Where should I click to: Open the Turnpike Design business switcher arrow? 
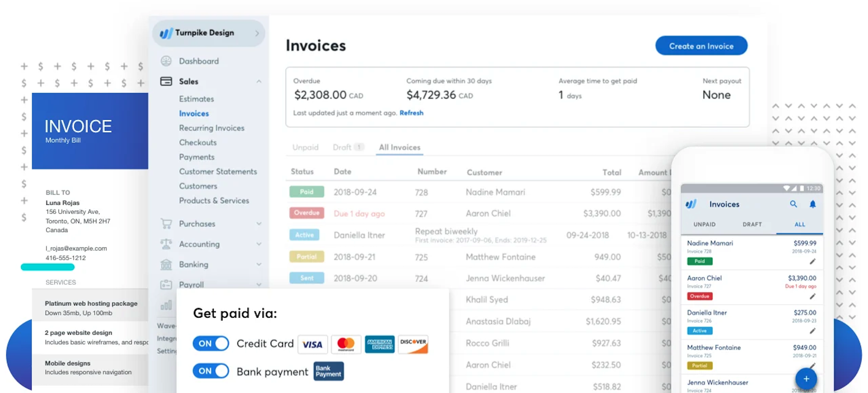[x=257, y=33]
